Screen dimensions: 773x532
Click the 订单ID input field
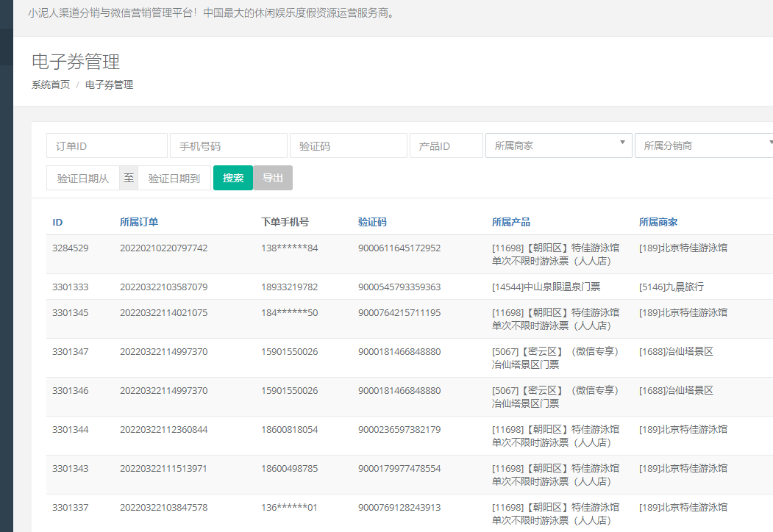pos(107,145)
